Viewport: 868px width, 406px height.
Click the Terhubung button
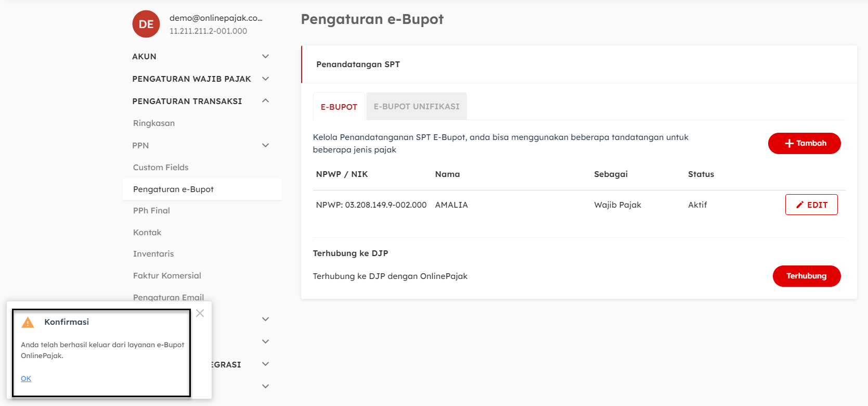806,276
